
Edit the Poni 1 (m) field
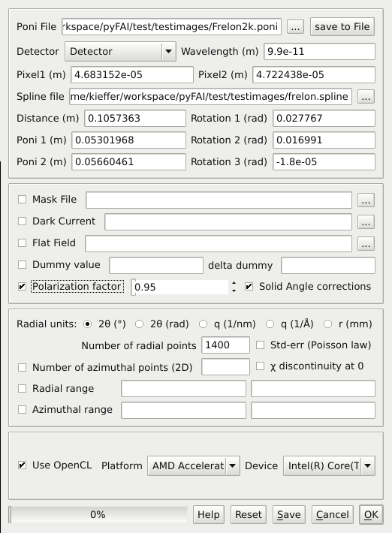128,140
